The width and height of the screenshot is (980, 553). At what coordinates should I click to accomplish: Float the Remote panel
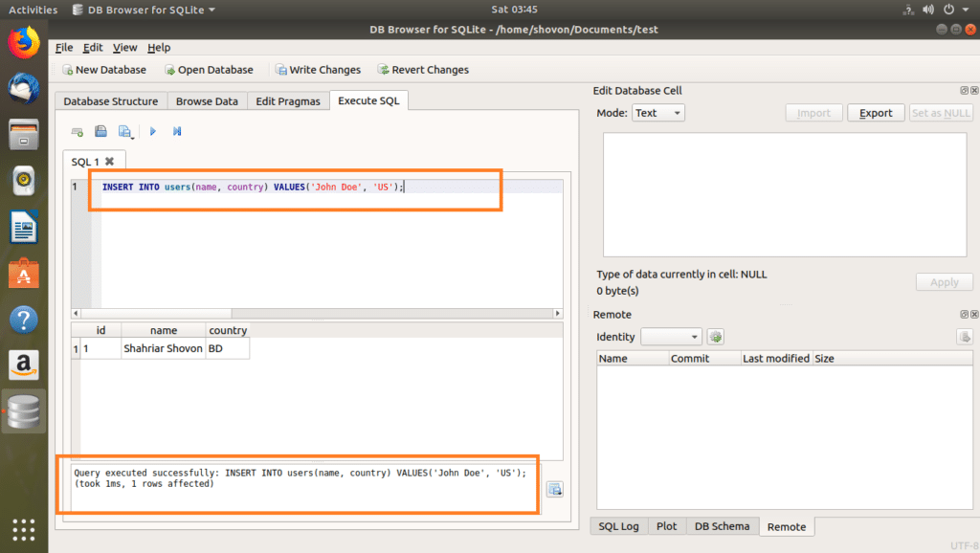coord(965,315)
